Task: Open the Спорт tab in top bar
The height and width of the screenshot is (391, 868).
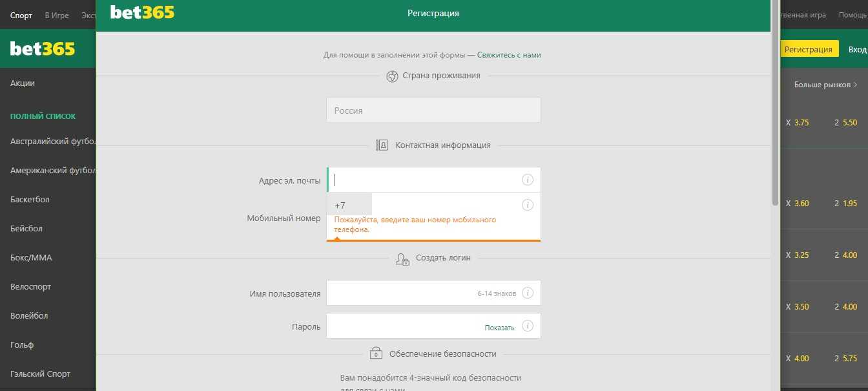Action: pyautogui.click(x=21, y=15)
